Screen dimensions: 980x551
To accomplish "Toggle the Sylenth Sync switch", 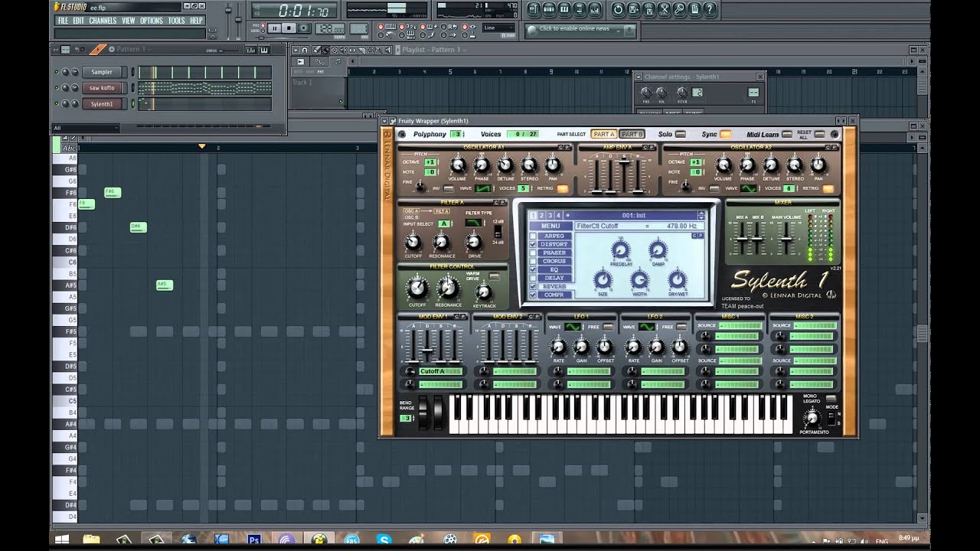I will tap(725, 134).
